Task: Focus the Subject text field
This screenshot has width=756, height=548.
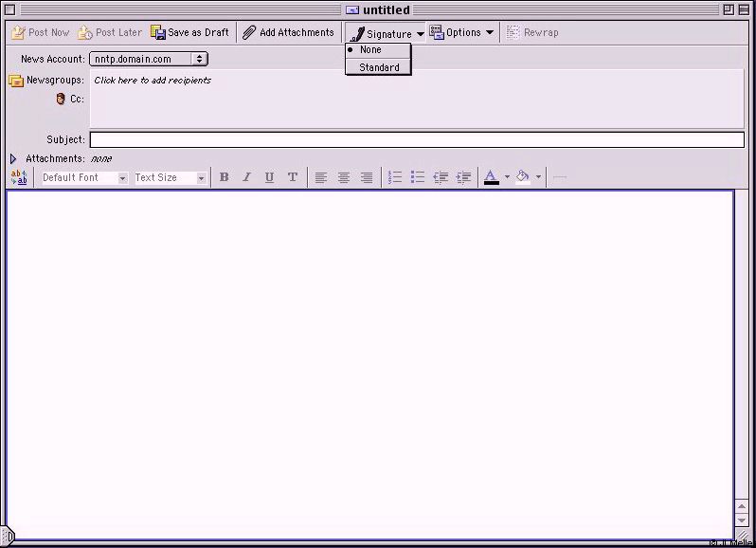Action: (x=417, y=140)
